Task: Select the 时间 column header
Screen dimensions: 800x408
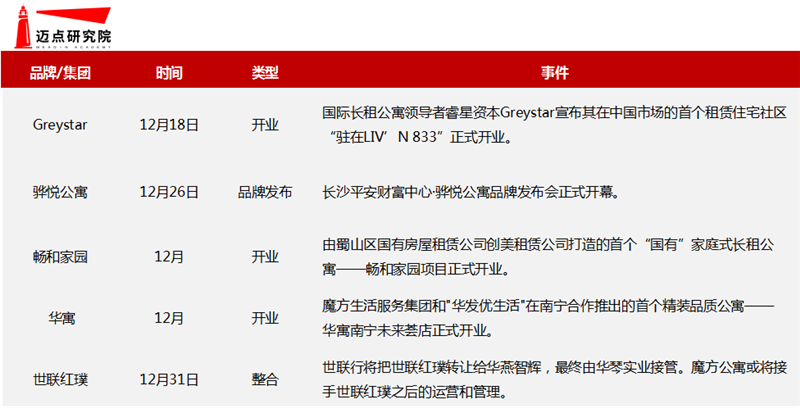Action: [169, 74]
